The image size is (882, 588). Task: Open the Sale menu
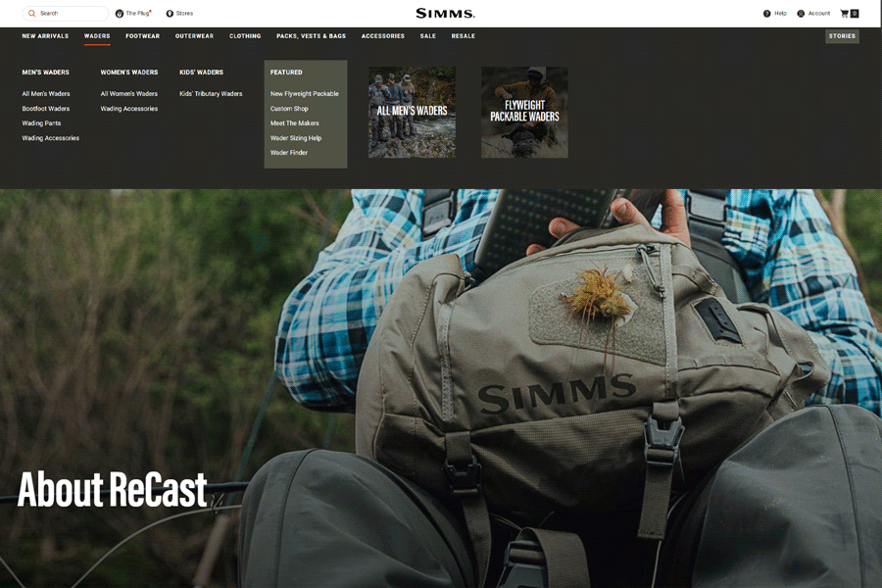[427, 36]
